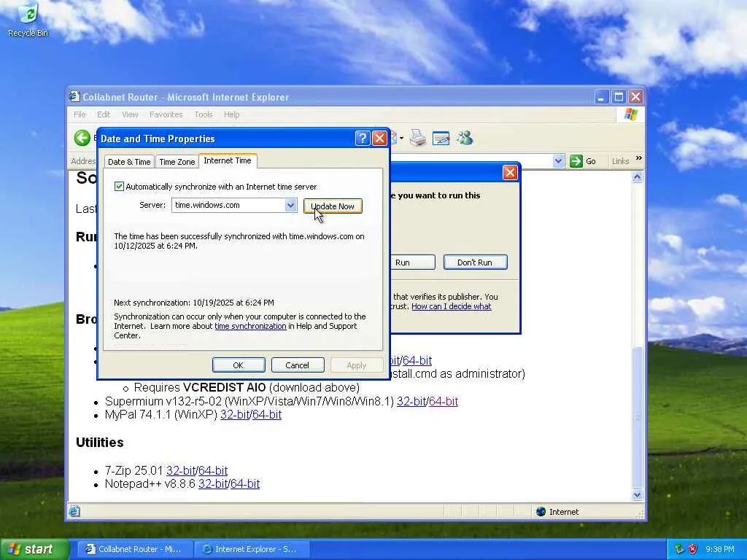Click the Supermium 32-bit download link
The image size is (747, 560).
tap(411, 402)
